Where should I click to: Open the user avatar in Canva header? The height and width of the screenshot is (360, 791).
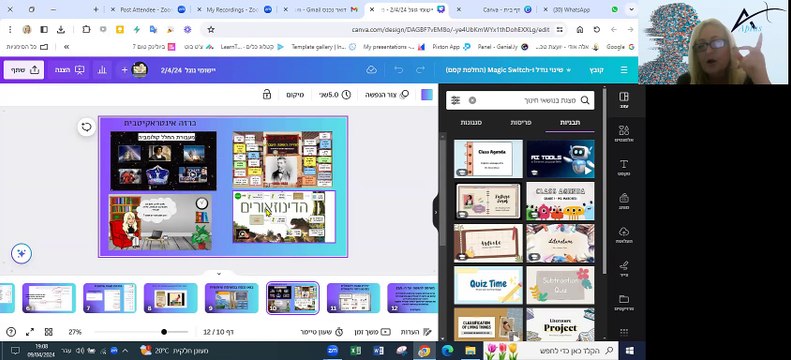click(140, 70)
